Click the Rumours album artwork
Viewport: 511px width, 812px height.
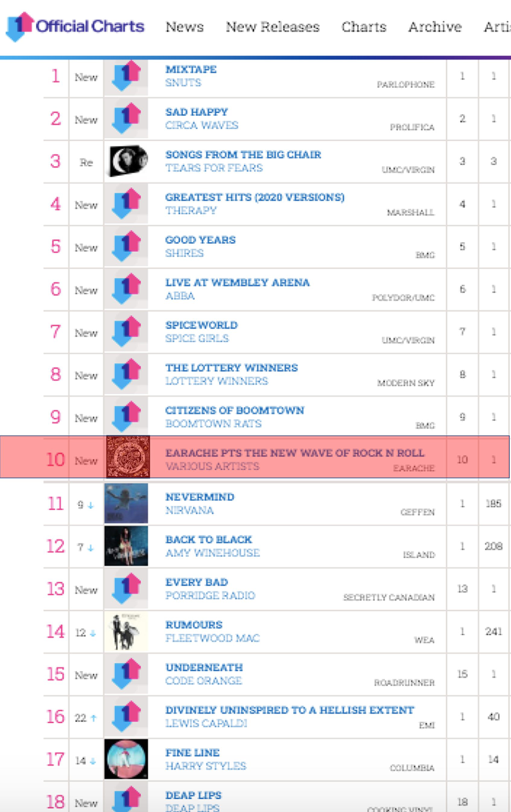click(x=126, y=631)
